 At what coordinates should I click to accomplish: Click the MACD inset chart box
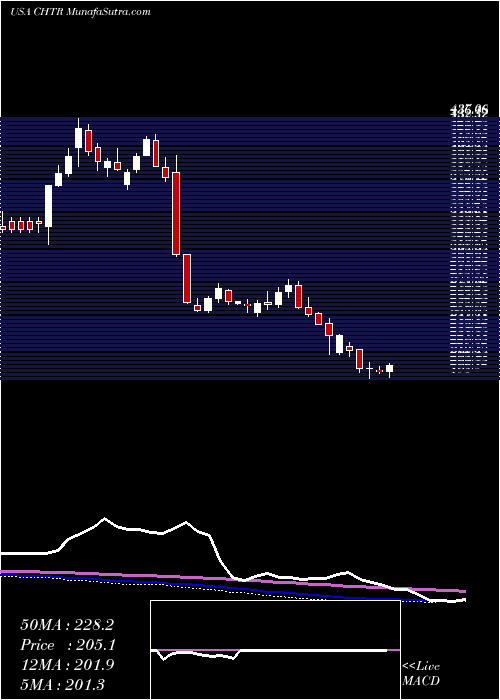coord(275,650)
